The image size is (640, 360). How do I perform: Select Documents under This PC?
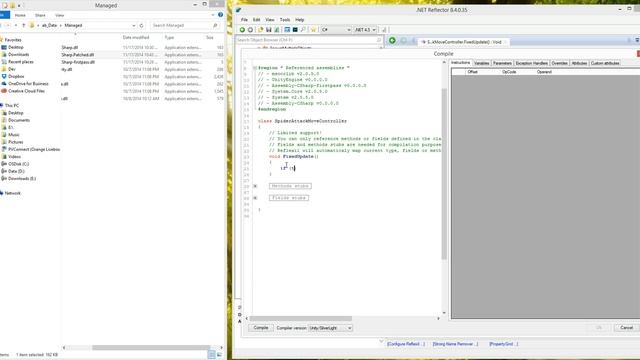[19, 120]
